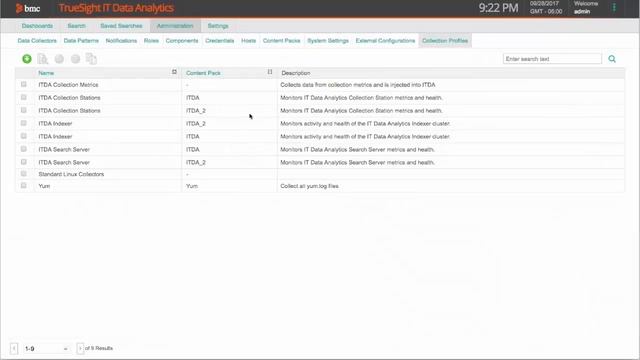
Task: Click the TrueSight IT Data Analytics title
Action: point(116,8)
